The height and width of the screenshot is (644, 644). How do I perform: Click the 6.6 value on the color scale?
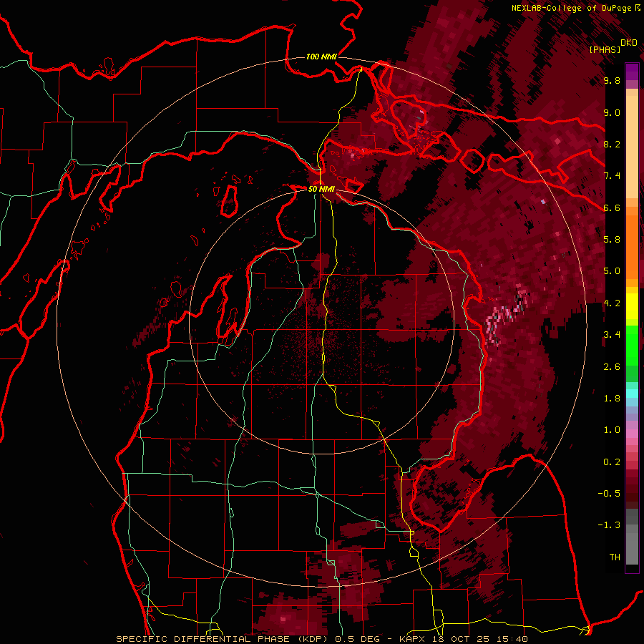click(612, 208)
